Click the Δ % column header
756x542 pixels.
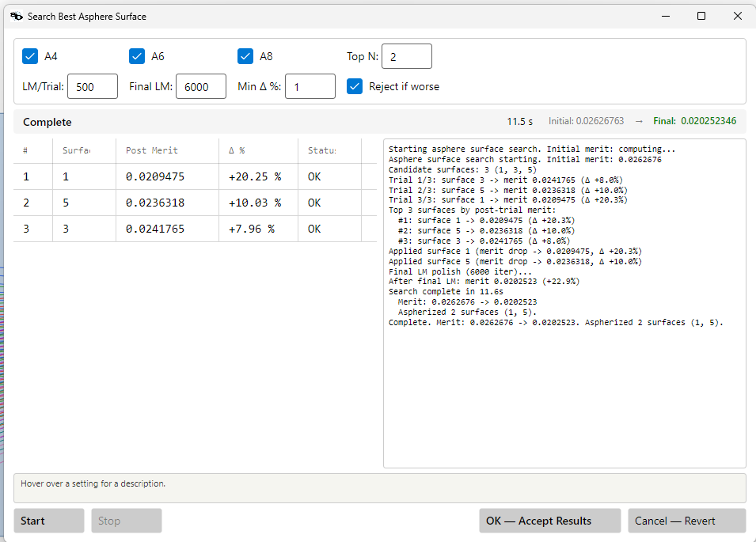click(x=258, y=150)
